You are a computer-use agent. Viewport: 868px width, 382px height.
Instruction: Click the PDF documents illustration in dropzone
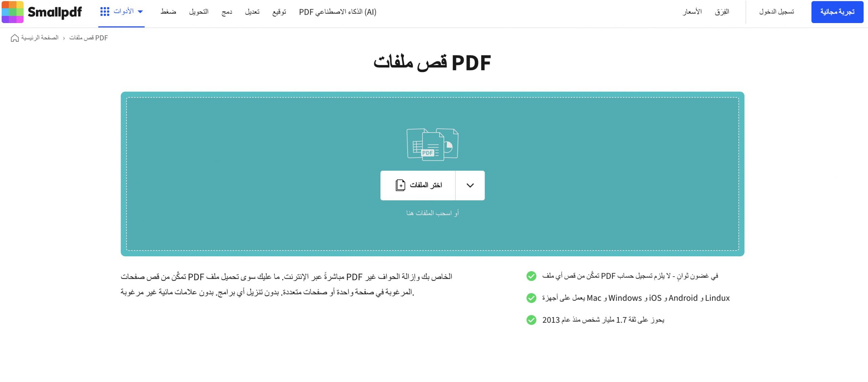tap(432, 144)
